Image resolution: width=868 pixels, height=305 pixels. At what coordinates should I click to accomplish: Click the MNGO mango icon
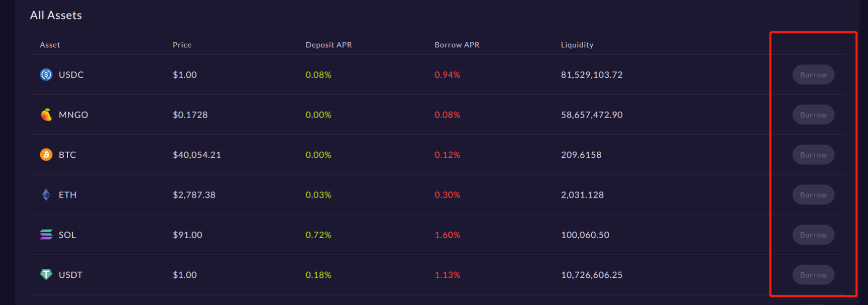[x=46, y=115]
